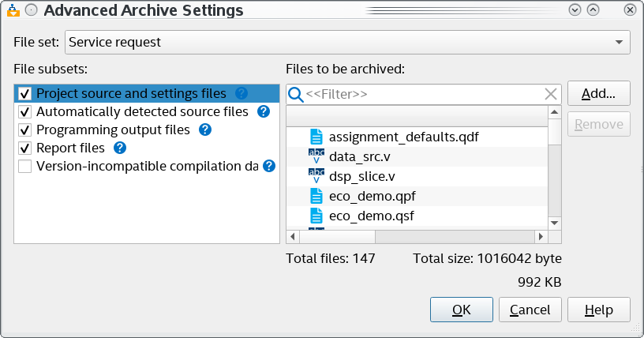Click help icon for Version-incompatible compilation data
This screenshot has width=644, height=338.
pyautogui.click(x=269, y=166)
